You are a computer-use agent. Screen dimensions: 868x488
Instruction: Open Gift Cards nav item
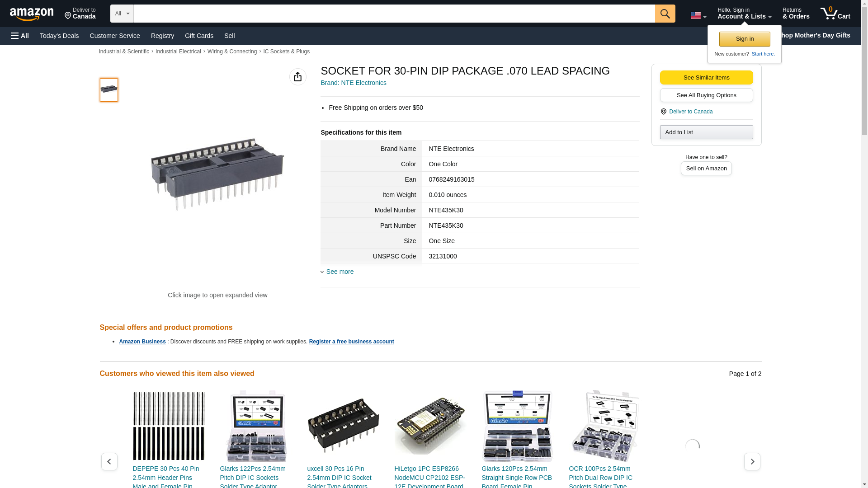[x=199, y=36]
